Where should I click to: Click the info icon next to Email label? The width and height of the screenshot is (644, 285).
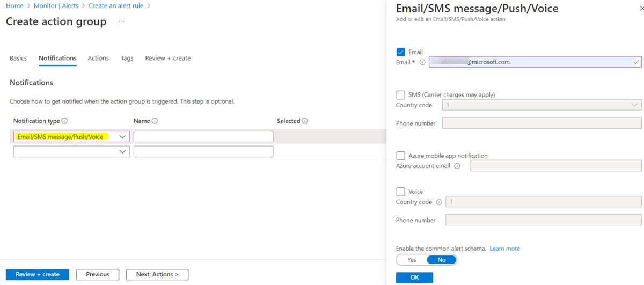422,62
